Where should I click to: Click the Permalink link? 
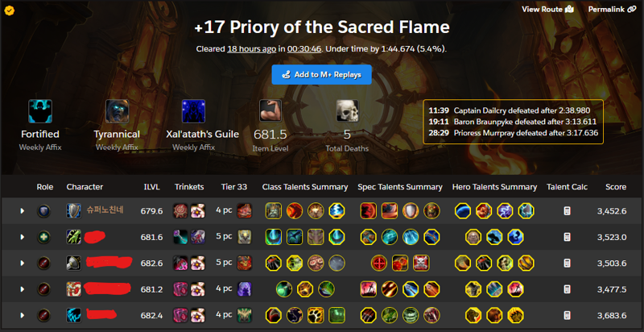pos(612,9)
